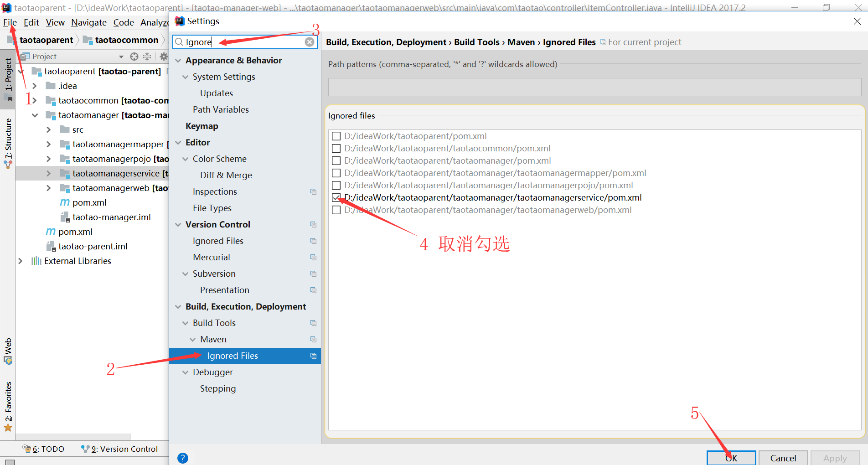Image resolution: width=868 pixels, height=465 pixels.
Task: Collapse the Appearance & Behavior section
Action: click(178, 61)
